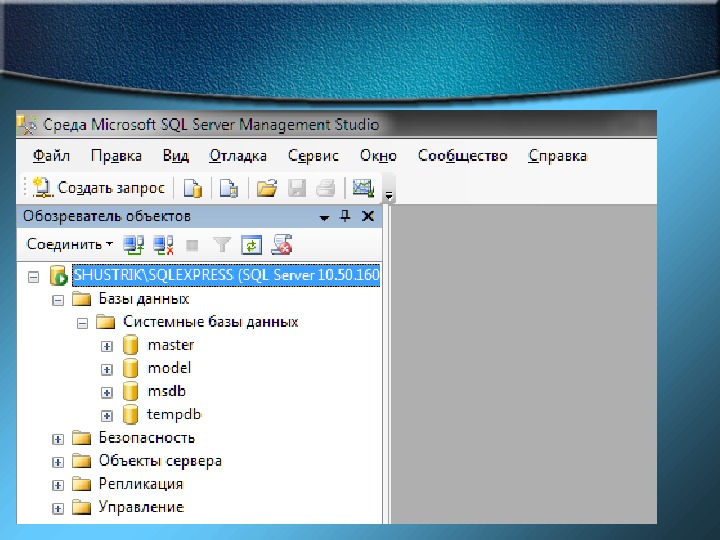Click the Save floppy disk icon

click(297, 188)
